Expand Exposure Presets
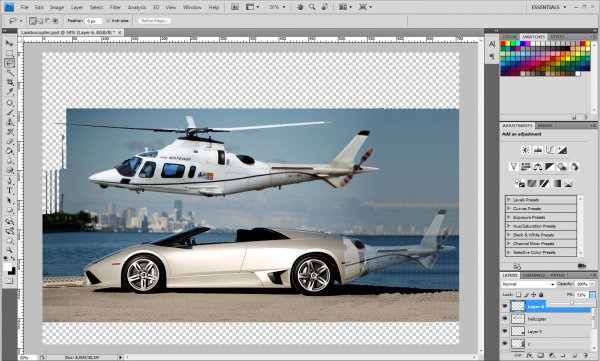 click(509, 217)
